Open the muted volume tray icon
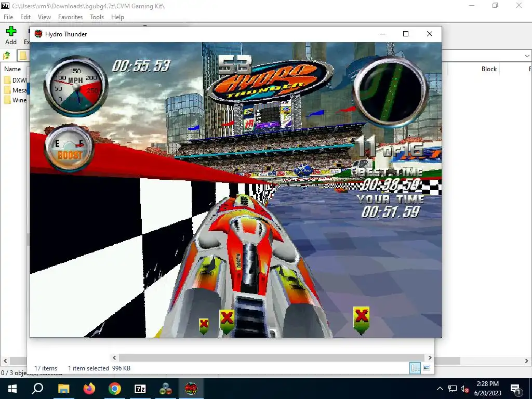The width and height of the screenshot is (532, 399). coord(464,389)
